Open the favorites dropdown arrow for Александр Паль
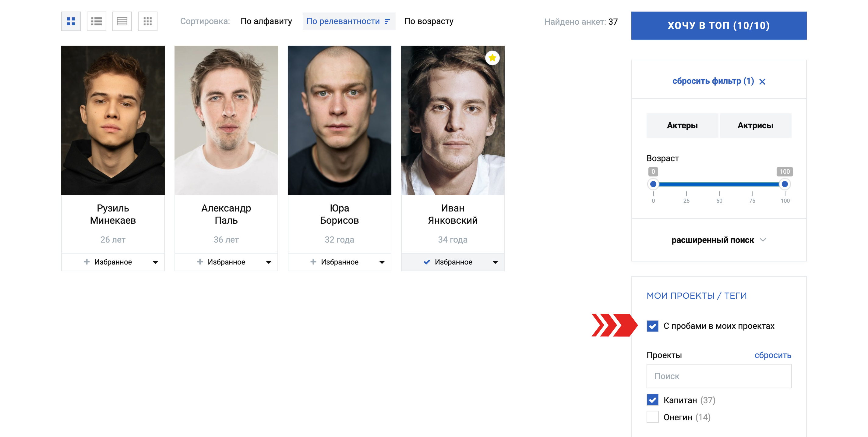This screenshot has width=868, height=437. pos(269,262)
